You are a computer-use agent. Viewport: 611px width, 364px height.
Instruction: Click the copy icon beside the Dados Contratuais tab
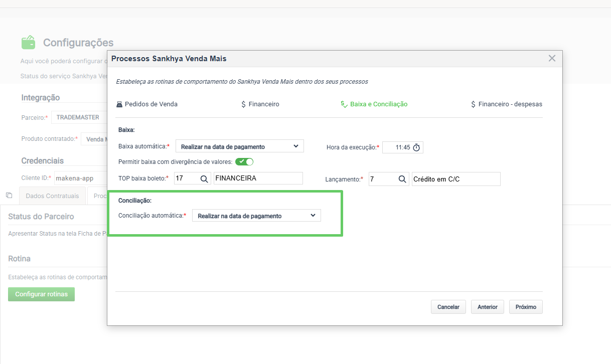click(x=9, y=195)
